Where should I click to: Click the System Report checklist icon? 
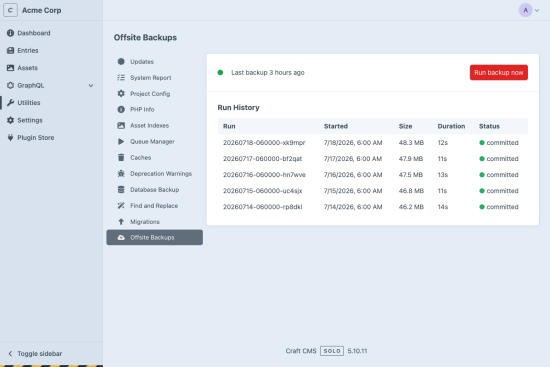click(x=121, y=78)
